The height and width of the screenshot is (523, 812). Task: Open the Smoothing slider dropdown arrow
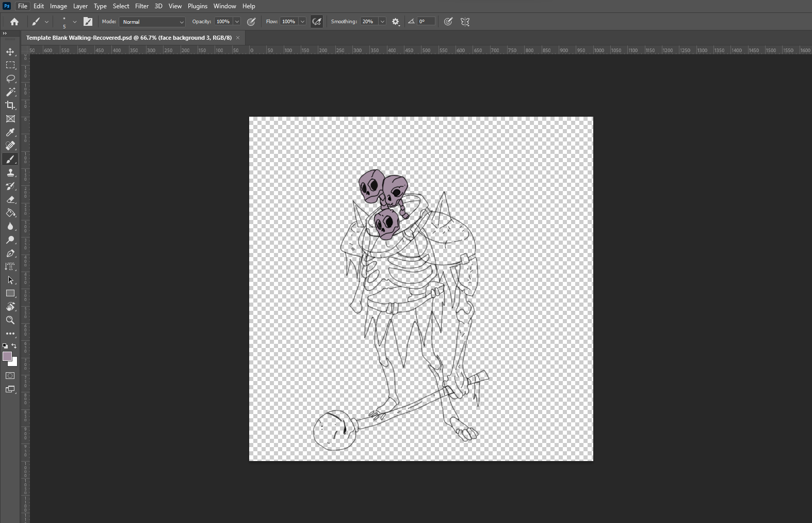382,22
